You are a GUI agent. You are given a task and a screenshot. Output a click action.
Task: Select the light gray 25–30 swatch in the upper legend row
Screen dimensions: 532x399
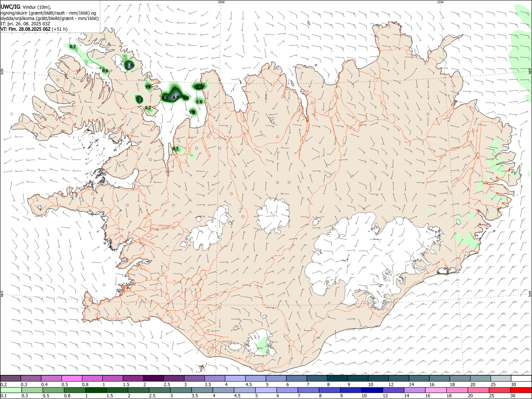point(500,379)
